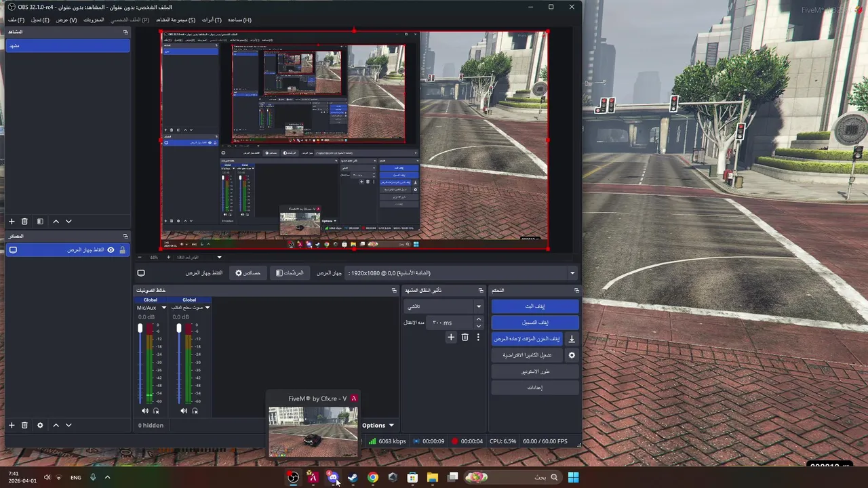Stop the replay buffer button

(527, 339)
